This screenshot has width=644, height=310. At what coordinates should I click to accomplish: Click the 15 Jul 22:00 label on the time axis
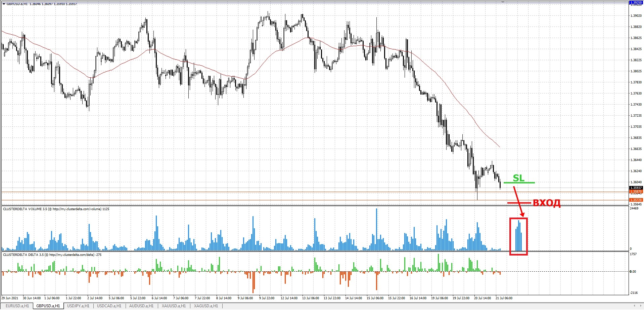[x=397, y=298]
